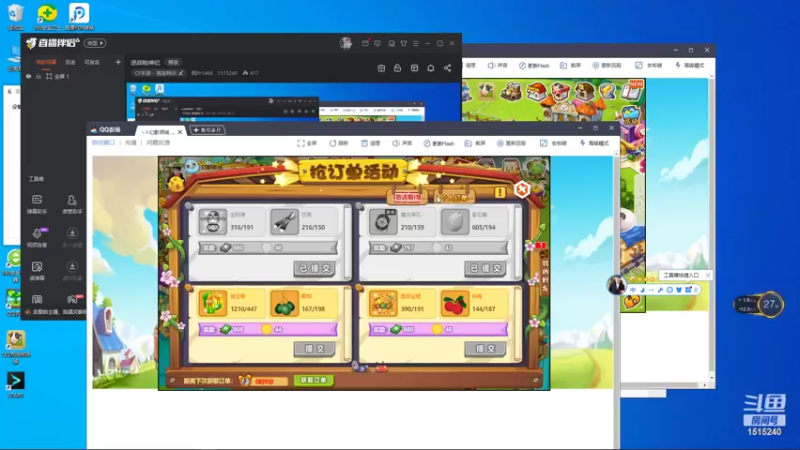Click the plus add-tab button
Screen dimensions: 800x450
[x=208, y=130]
